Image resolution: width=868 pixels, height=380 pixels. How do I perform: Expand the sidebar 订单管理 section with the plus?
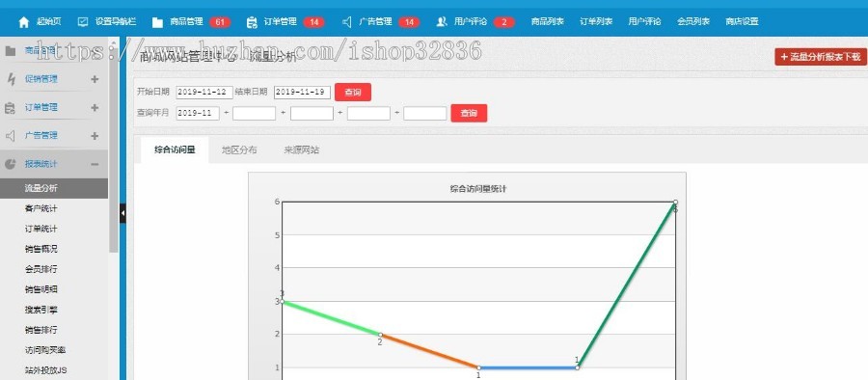[95, 107]
